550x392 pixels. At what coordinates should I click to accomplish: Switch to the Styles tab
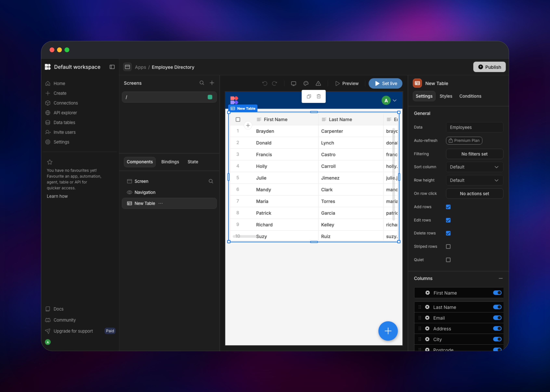(x=446, y=96)
